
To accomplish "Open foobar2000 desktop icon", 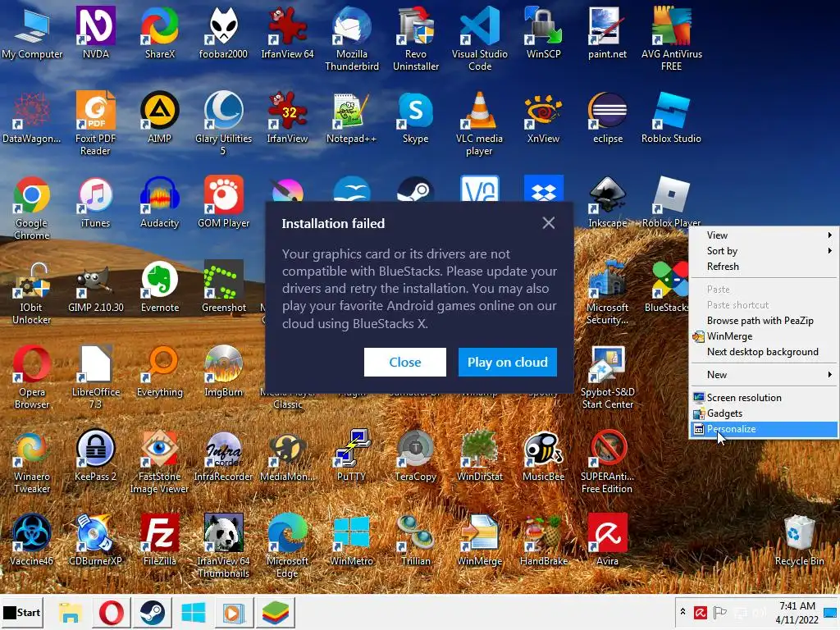I will (223, 32).
